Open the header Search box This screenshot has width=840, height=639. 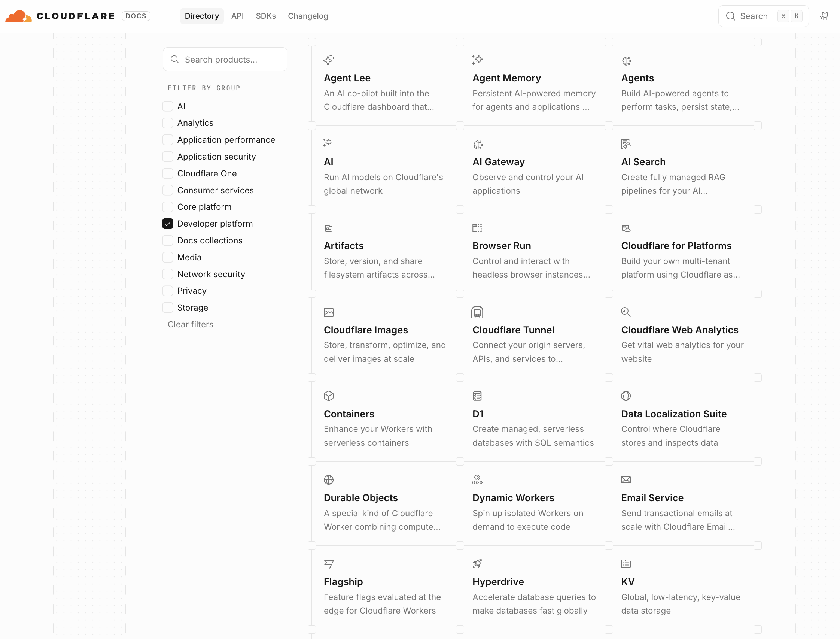click(x=764, y=16)
